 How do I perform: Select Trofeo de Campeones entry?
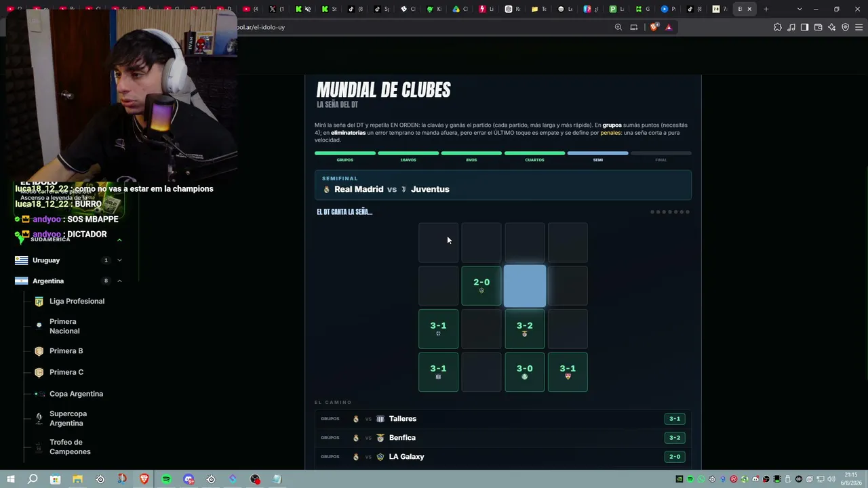[70, 447]
